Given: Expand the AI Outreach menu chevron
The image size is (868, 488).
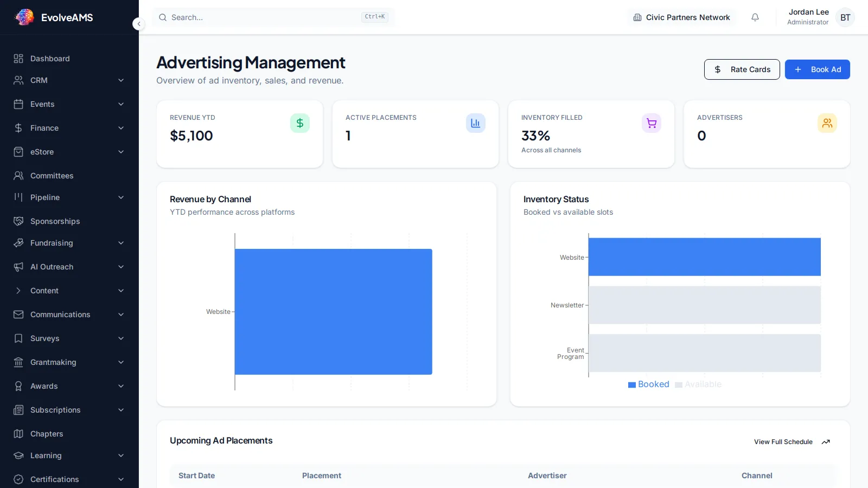Looking at the screenshot, I should click(x=121, y=267).
